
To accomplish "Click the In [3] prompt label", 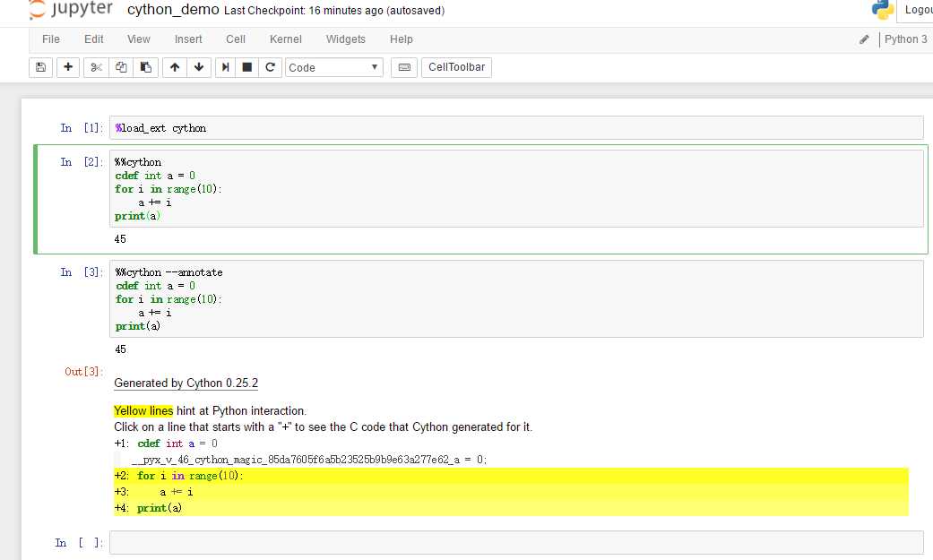I will coord(82,272).
